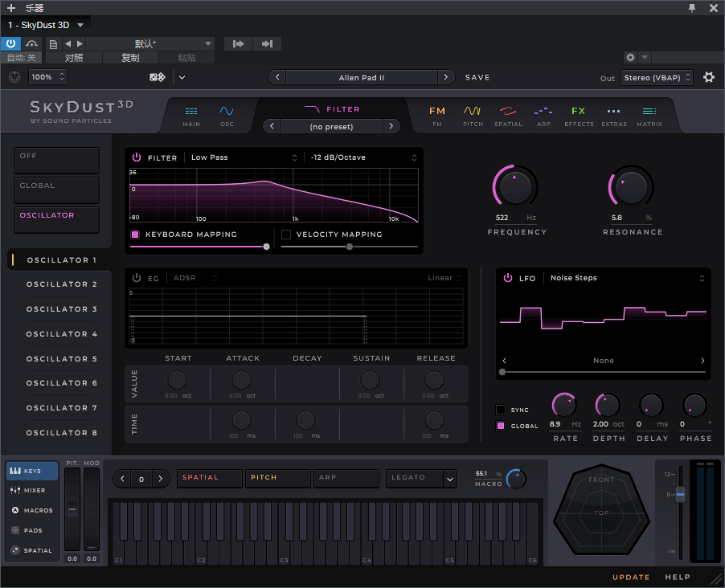Select the OFF filter mode
The width and height of the screenshot is (725, 588).
click(56, 161)
